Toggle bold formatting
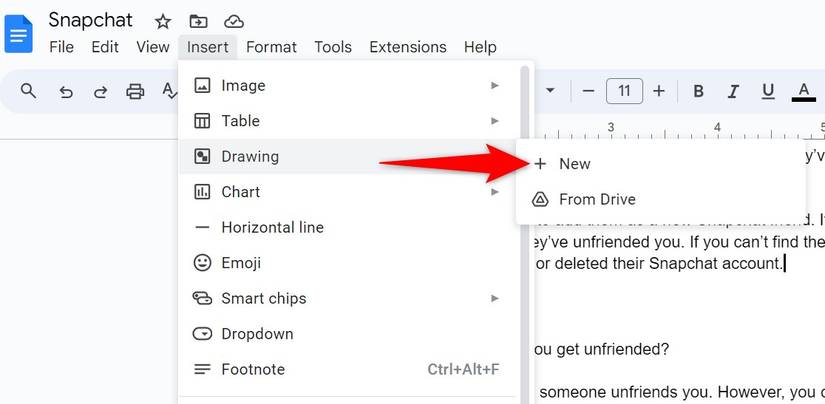Viewport: 825px width, 404px height. click(698, 91)
